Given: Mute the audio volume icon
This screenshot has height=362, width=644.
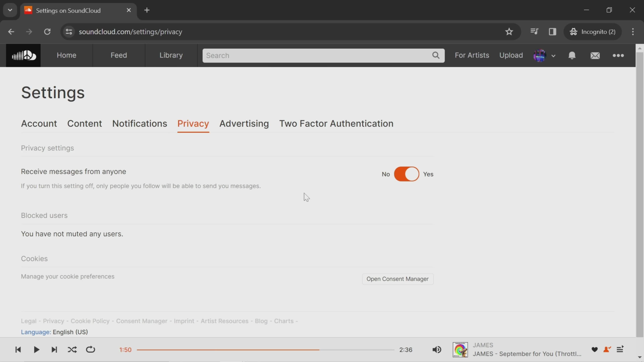Looking at the screenshot, I should (x=437, y=350).
